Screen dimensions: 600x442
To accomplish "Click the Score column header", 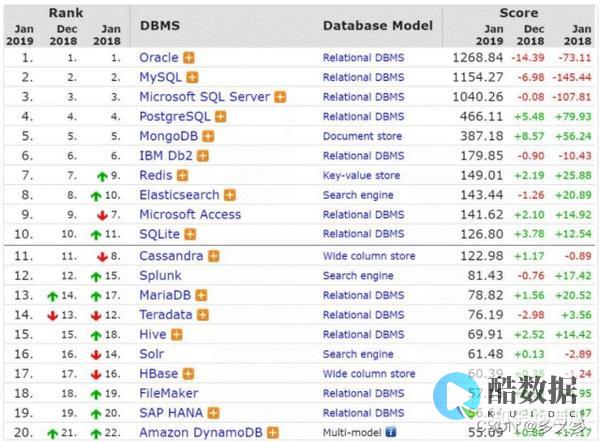I will click(519, 13).
